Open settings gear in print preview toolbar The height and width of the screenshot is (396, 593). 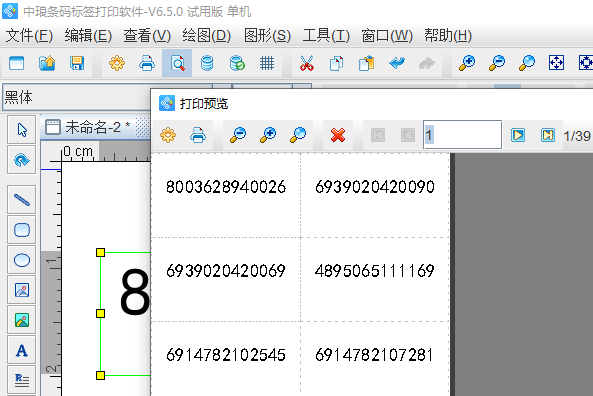coord(168,135)
